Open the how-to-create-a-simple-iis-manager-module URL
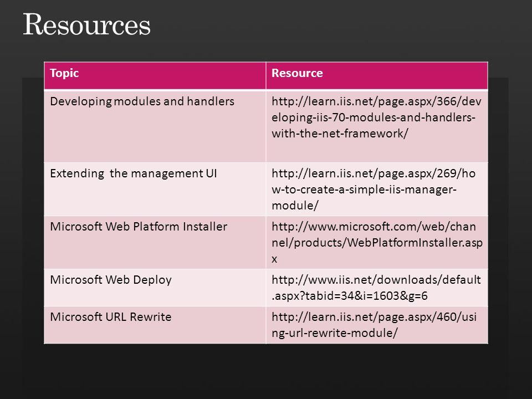Image resolution: width=532 pixels, height=399 pixels. pyautogui.click(x=374, y=190)
